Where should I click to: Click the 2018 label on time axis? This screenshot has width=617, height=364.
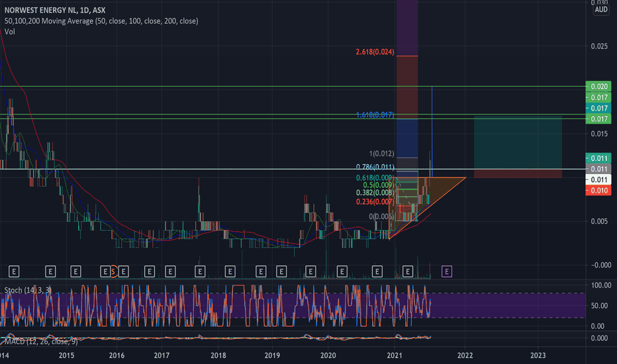coord(218,355)
